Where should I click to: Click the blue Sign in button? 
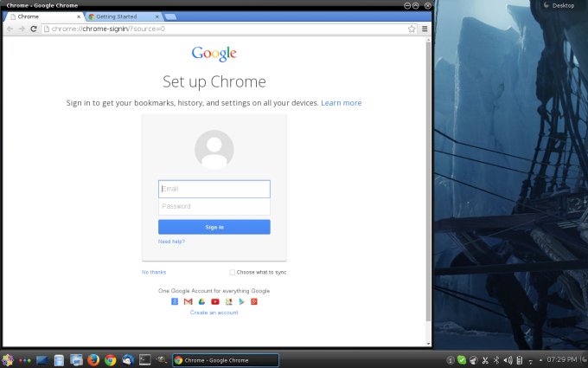[x=214, y=227]
